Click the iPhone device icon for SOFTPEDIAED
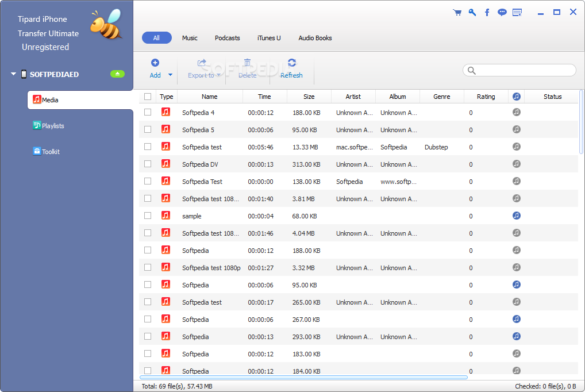The width and height of the screenshot is (585, 392). 24,74
